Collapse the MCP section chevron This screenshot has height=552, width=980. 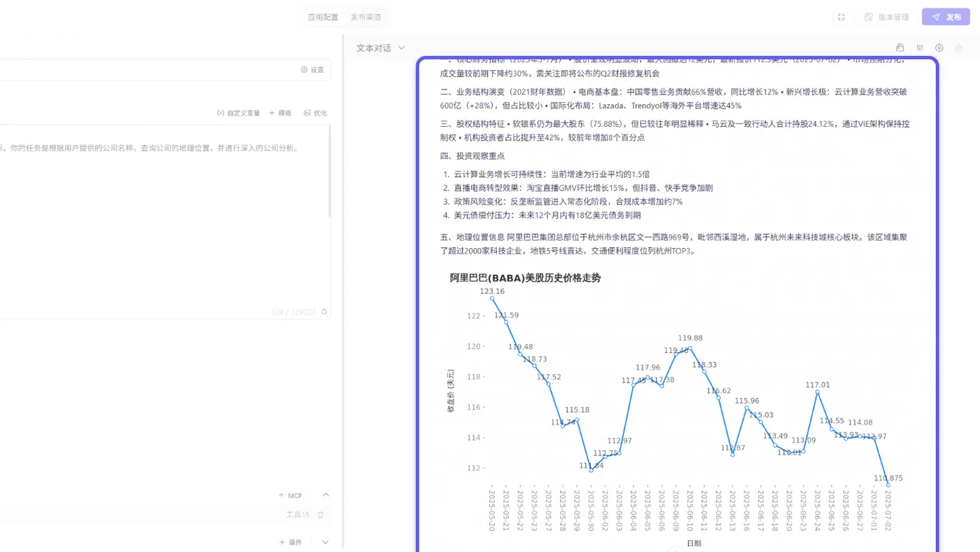pos(325,495)
